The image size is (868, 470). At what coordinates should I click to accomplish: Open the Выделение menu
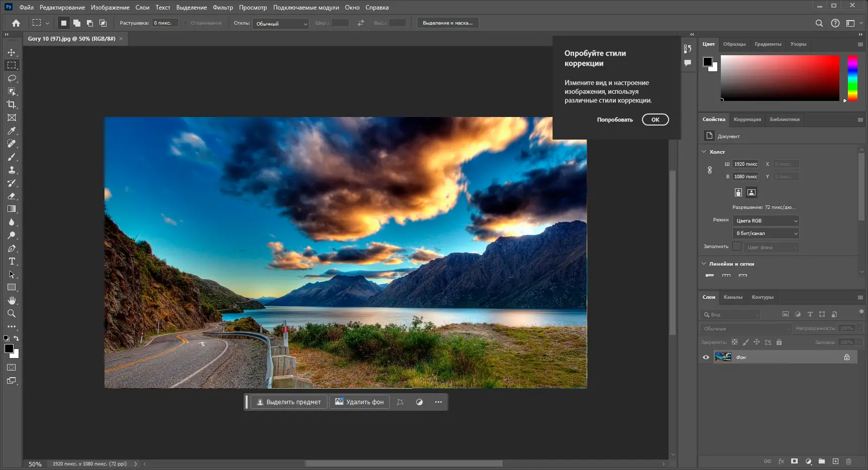tap(191, 8)
